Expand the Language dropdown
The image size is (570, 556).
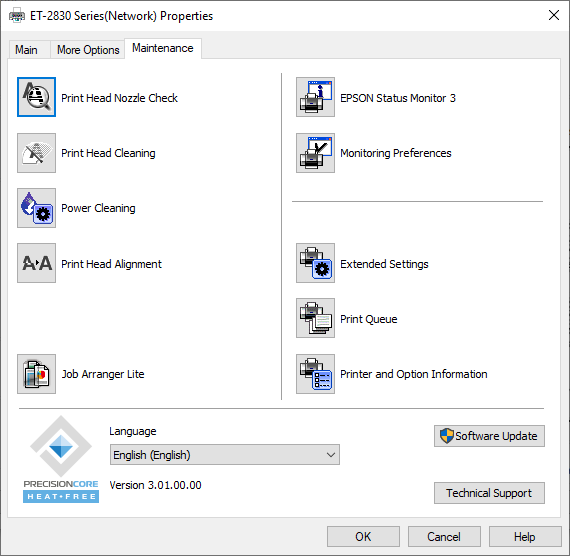[225, 455]
